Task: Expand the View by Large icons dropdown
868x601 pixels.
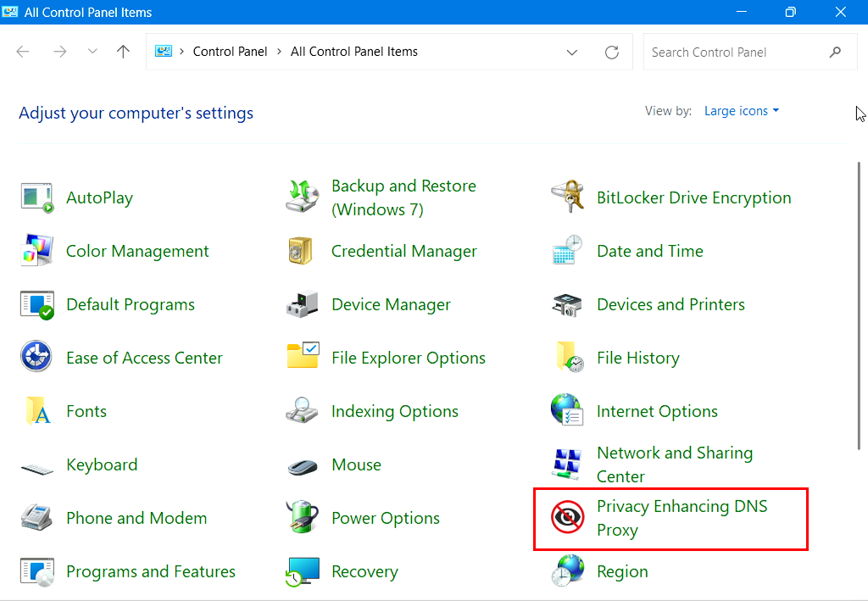Action: (741, 111)
